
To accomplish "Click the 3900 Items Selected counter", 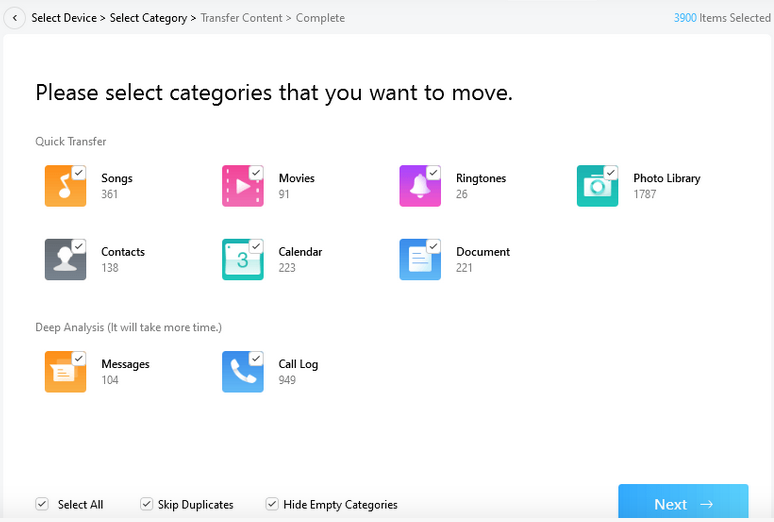I will (722, 18).
